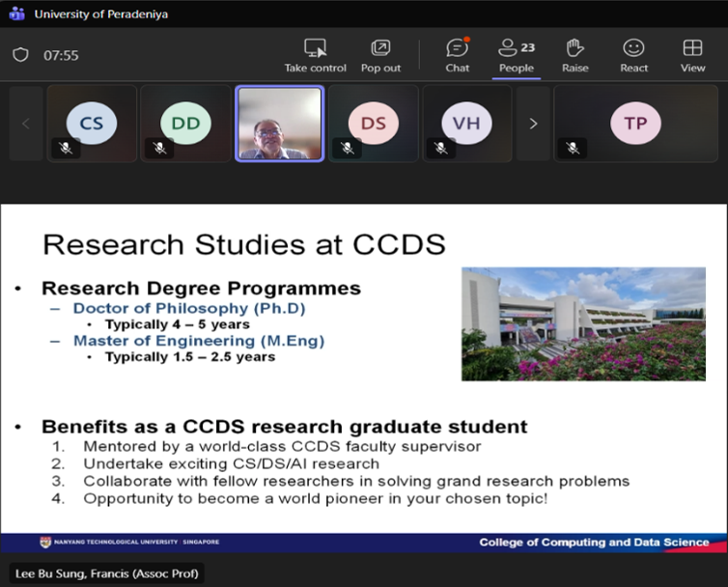The image size is (728, 587).
Task: Click the Lee Bu Sung presenter label
Action: (106, 573)
